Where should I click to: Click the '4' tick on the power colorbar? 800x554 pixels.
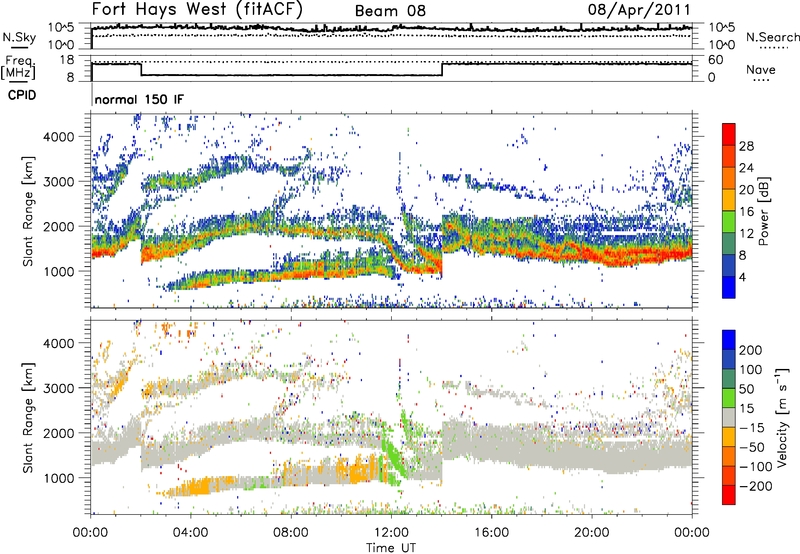(x=742, y=277)
